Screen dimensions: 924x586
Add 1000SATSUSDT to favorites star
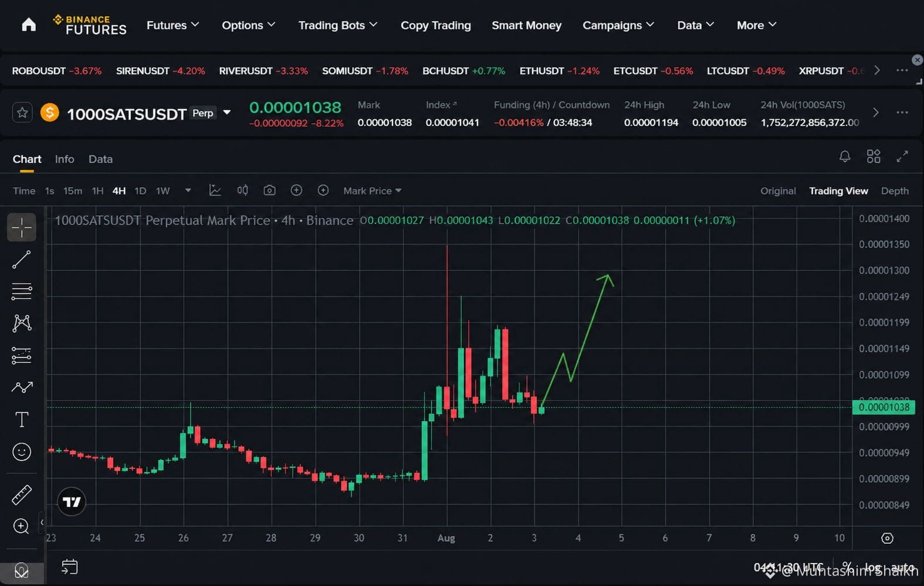tap(22, 113)
